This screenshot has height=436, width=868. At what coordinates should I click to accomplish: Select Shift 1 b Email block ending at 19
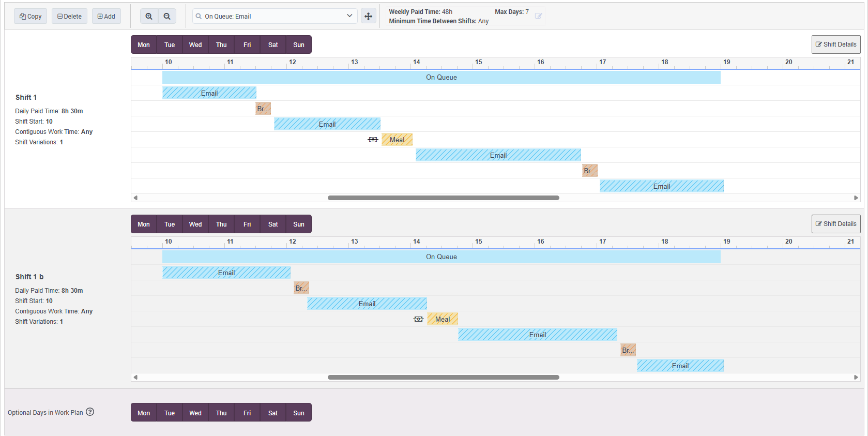tap(680, 366)
